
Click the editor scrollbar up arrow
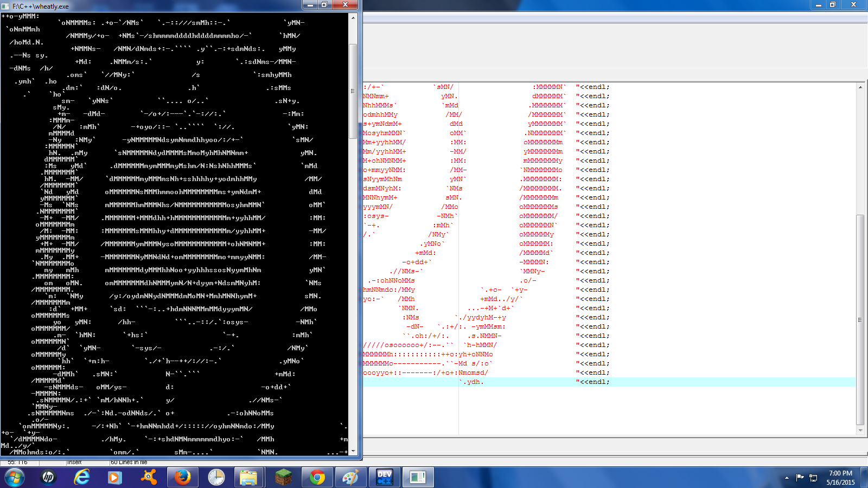click(x=860, y=87)
